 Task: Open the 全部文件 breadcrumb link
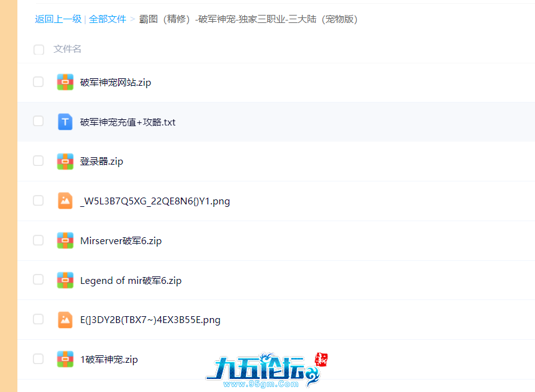tap(107, 19)
